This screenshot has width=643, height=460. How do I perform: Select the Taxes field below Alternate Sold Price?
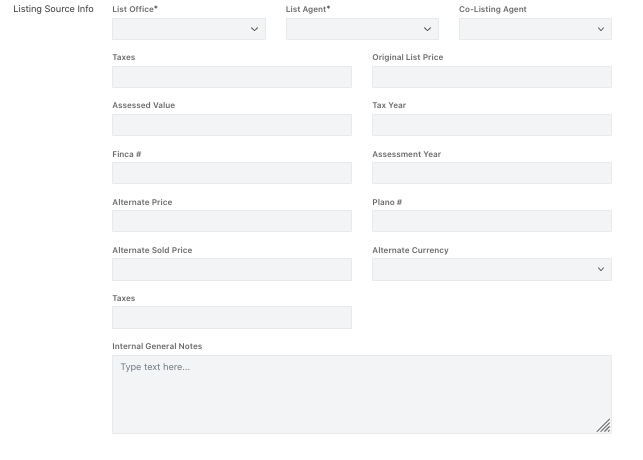(232, 317)
